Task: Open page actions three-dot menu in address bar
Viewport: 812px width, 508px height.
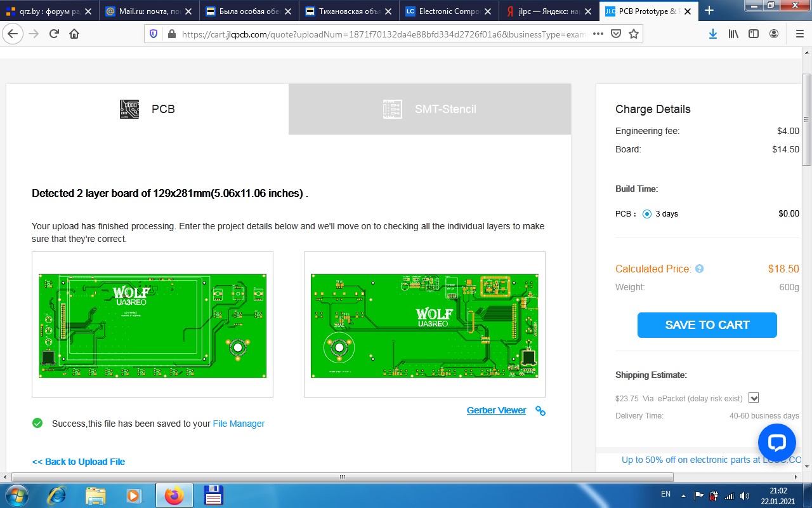Action: point(598,34)
